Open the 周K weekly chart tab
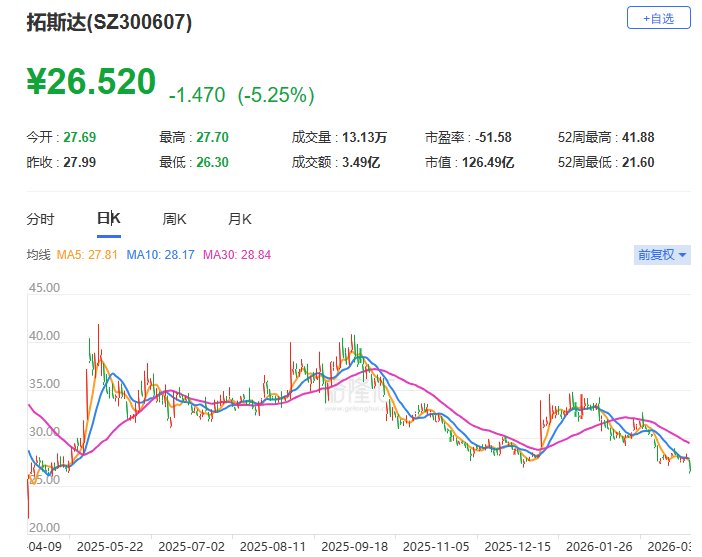This screenshot has width=702, height=557. [174, 219]
